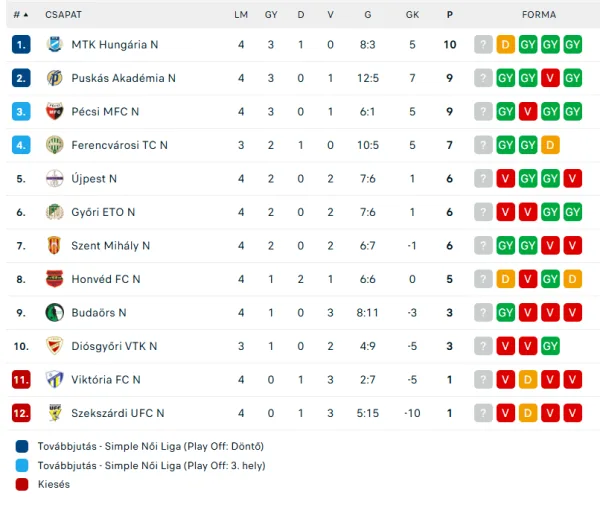Screen dimensions: 600x519
Task: Open the Szekszárdi UFC N team page
Action: (118, 413)
